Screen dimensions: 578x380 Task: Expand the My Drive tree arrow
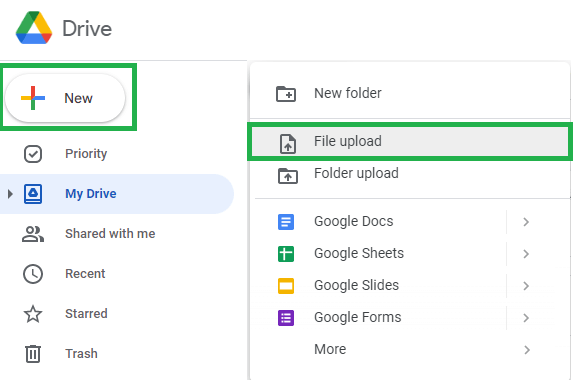10,194
